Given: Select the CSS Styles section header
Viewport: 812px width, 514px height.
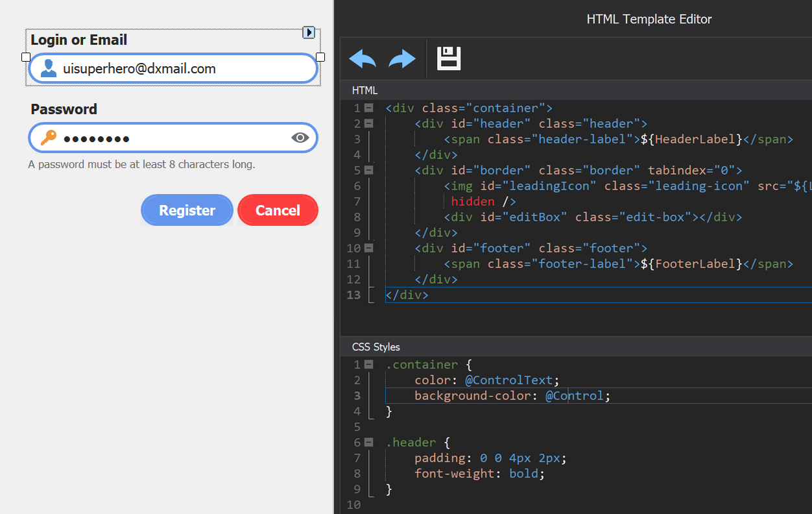Looking at the screenshot, I should point(376,347).
